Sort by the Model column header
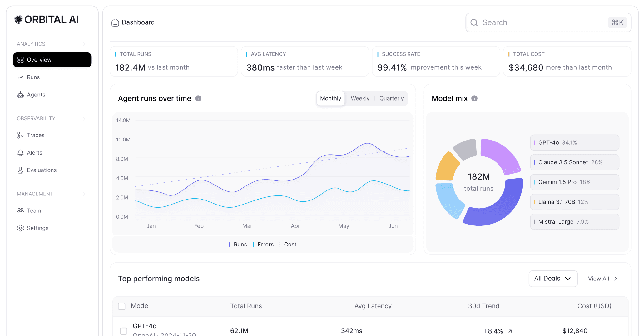Screen dimensions: 644x336 [140, 306]
